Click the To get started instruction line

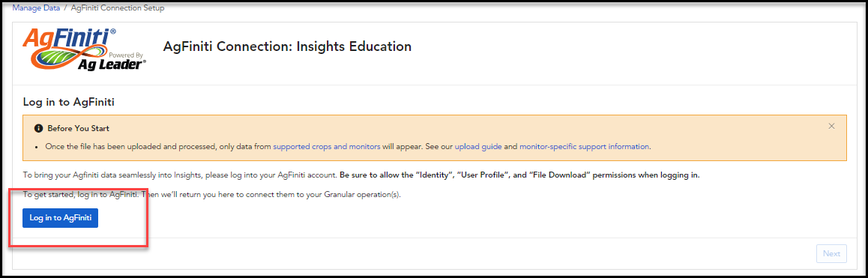coord(211,195)
